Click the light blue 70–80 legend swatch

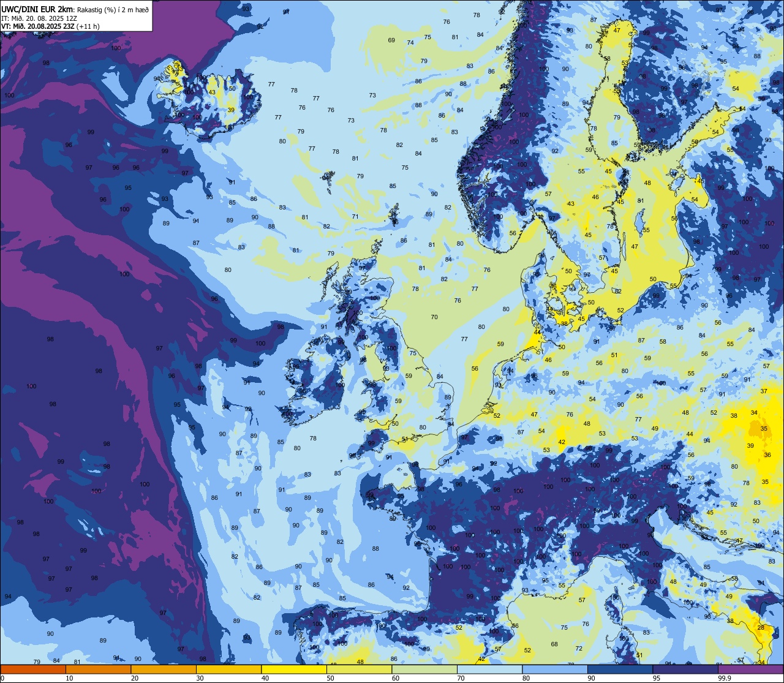(x=489, y=669)
